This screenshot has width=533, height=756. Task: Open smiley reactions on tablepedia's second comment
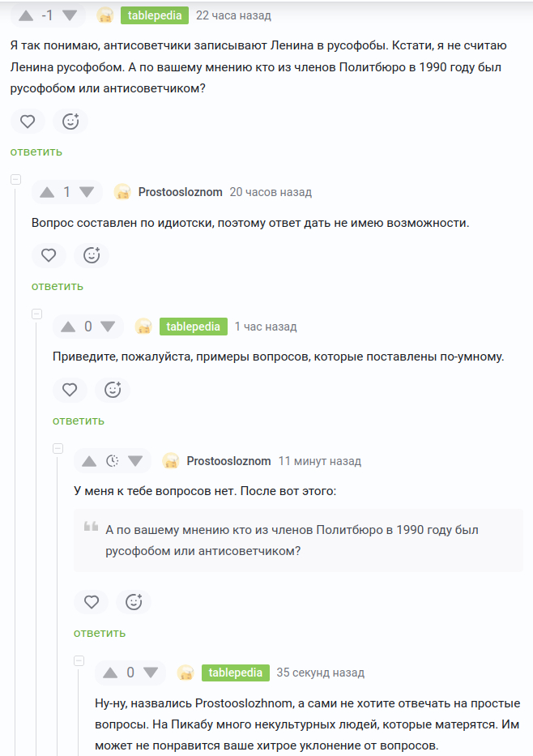pyautogui.click(x=113, y=390)
